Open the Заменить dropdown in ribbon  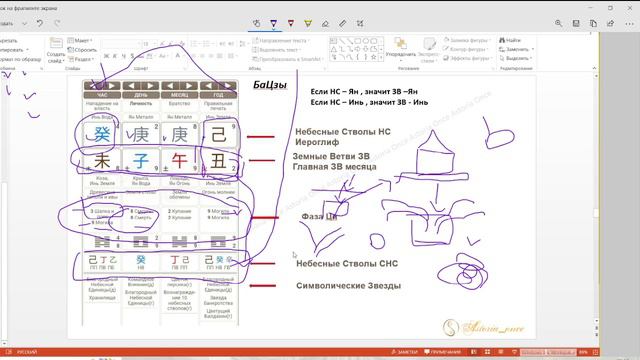click(517, 49)
